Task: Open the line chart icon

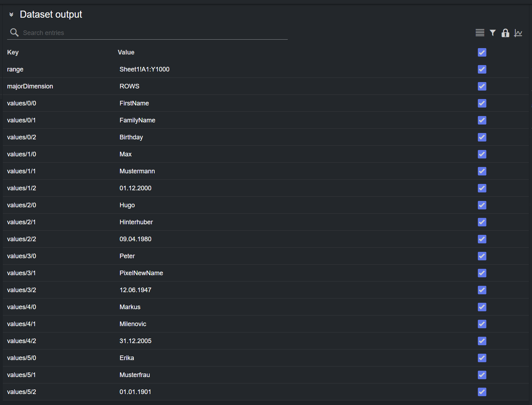Action: pos(518,33)
